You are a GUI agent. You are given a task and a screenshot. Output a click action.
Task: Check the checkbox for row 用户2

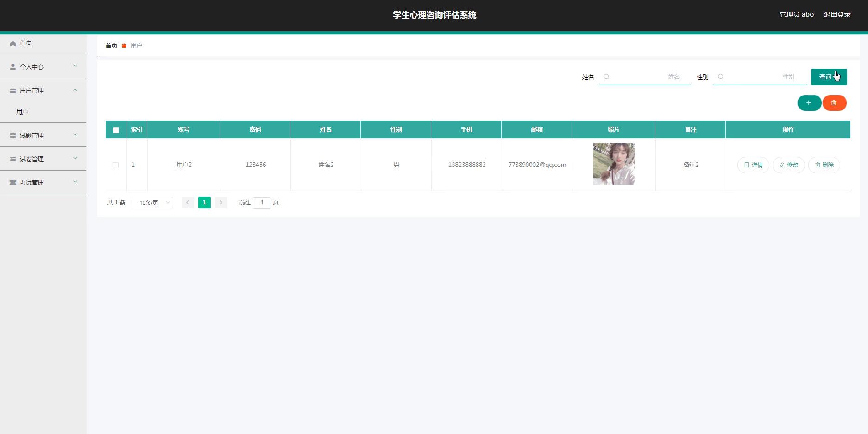tap(115, 165)
